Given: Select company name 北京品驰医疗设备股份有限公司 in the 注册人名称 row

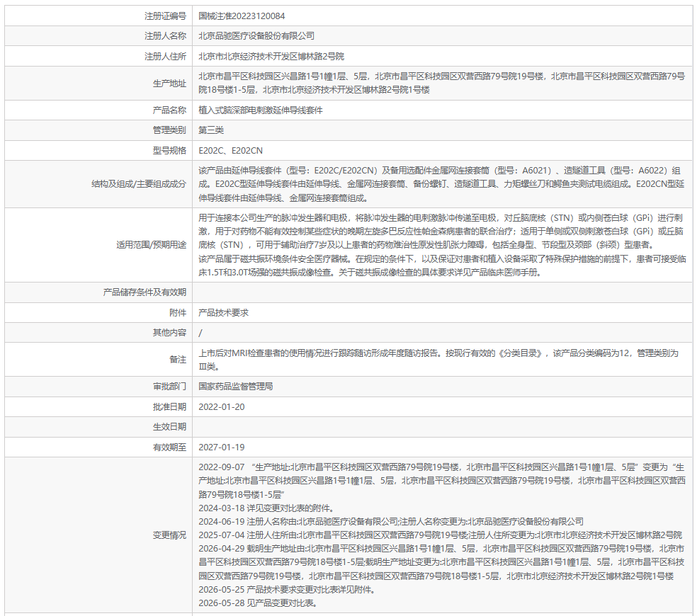Looking at the screenshot, I should (x=256, y=36).
